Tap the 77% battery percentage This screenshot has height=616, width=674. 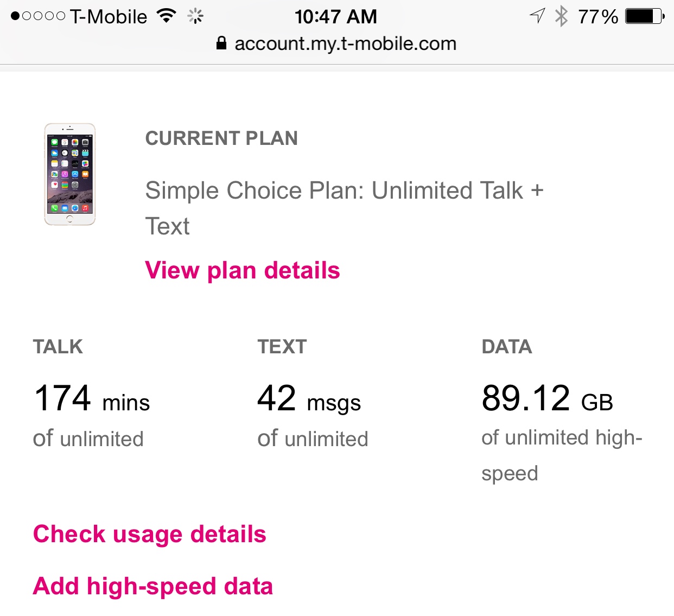tap(598, 17)
